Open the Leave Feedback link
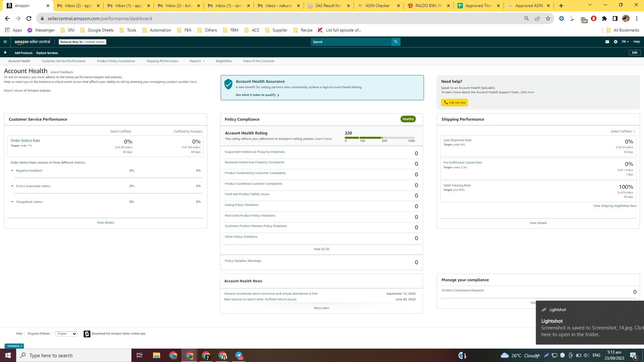Viewport: 644px width, 362px height. click(x=62, y=72)
